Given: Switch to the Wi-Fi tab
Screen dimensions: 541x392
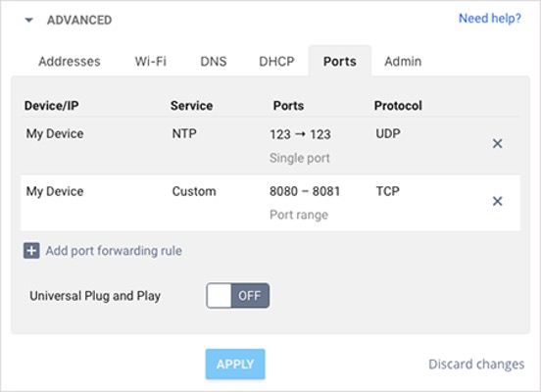Looking at the screenshot, I should [150, 62].
